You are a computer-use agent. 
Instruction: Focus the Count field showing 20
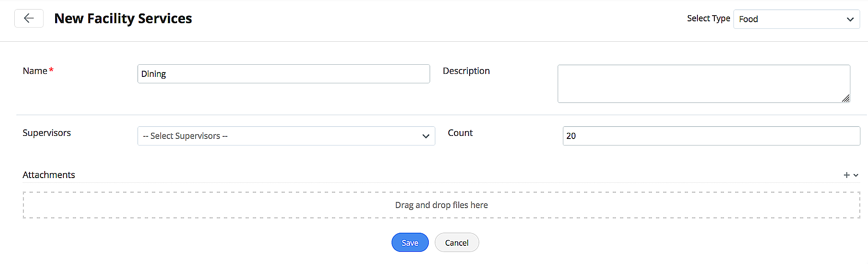tap(711, 136)
